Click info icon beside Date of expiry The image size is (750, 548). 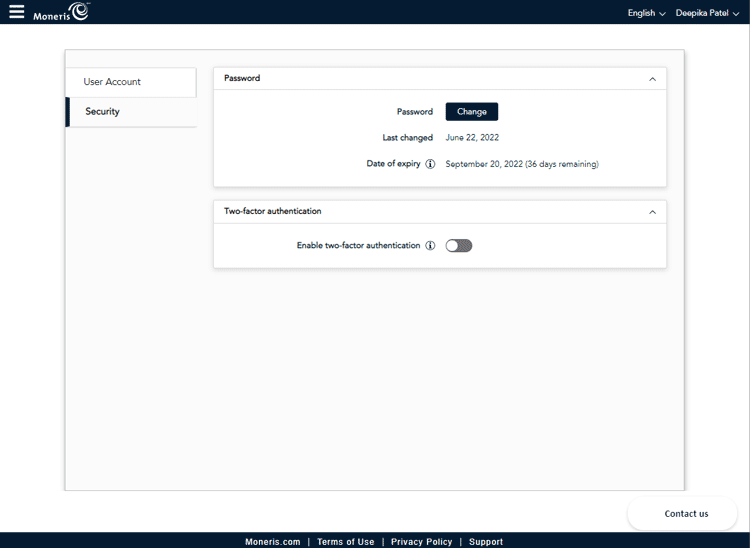point(430,164)
